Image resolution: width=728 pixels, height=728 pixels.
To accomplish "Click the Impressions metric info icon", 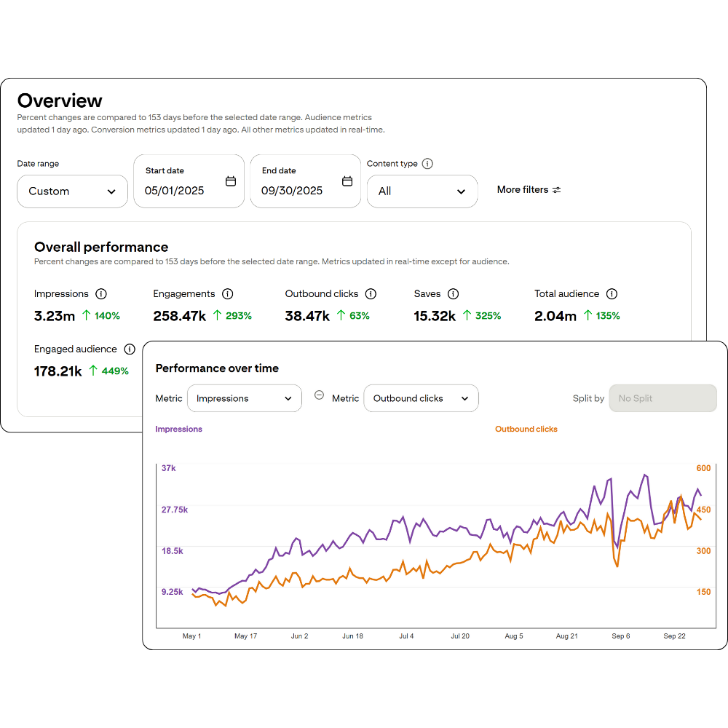I will [102, 293].
